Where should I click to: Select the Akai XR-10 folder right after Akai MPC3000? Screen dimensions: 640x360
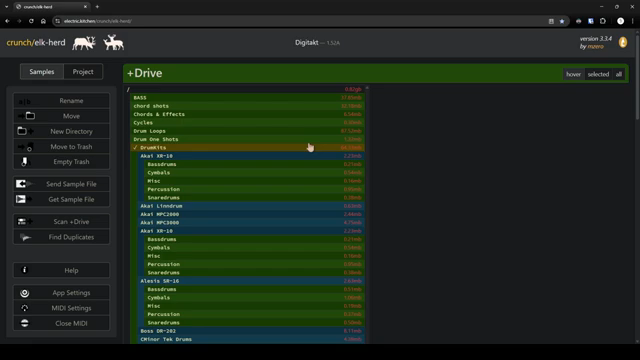pyautogui.click(x=251, y=231)
